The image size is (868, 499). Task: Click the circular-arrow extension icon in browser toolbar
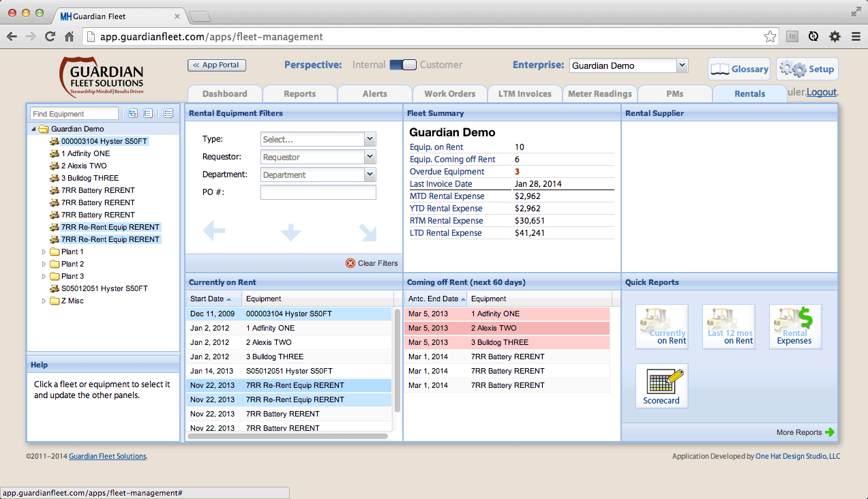[813, 37]
